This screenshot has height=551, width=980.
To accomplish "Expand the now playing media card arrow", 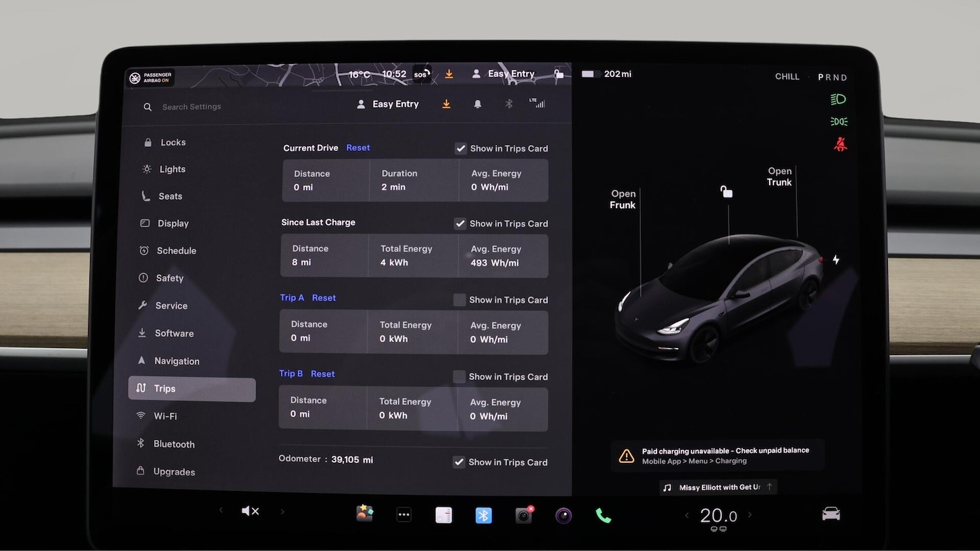I will point(769,487).
